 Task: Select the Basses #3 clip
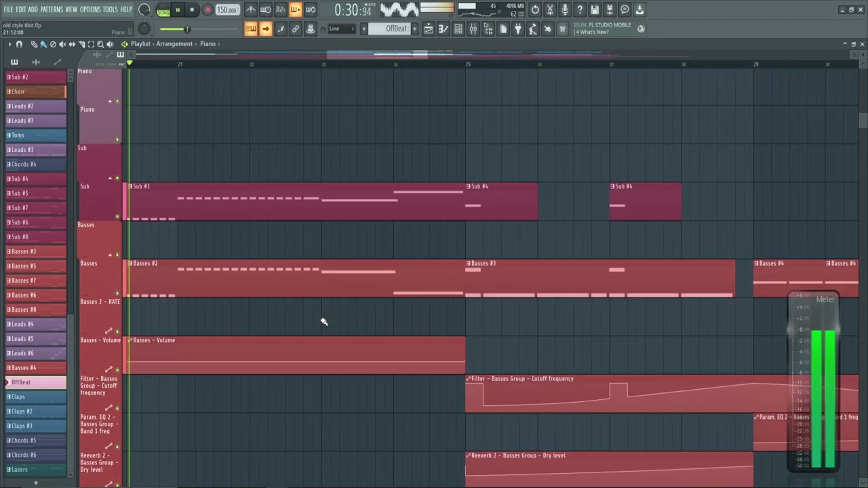tap(600, 278)
